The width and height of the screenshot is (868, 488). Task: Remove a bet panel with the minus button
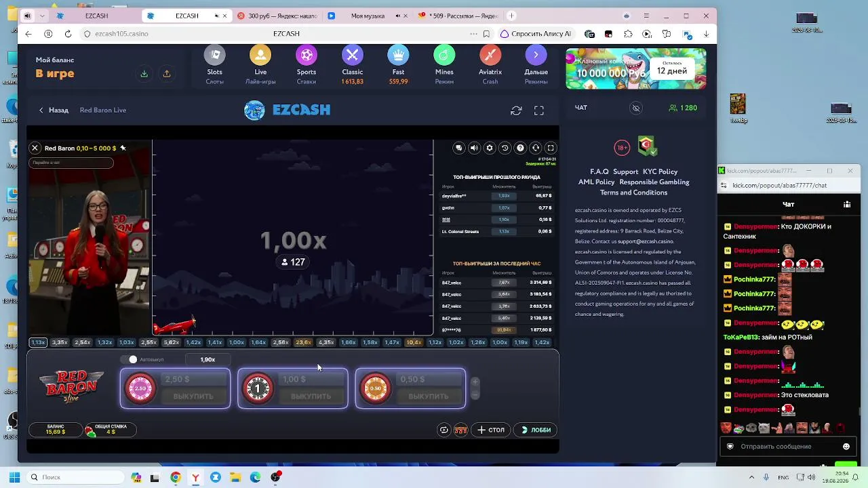click(475, 394)
